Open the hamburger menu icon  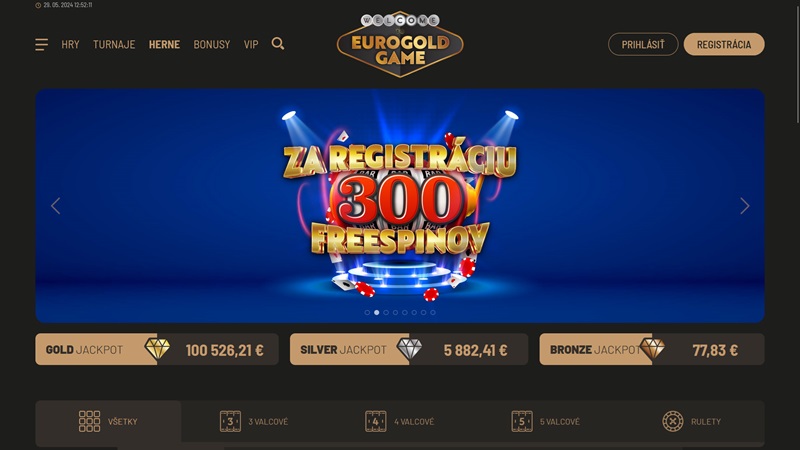click(41, 44)
